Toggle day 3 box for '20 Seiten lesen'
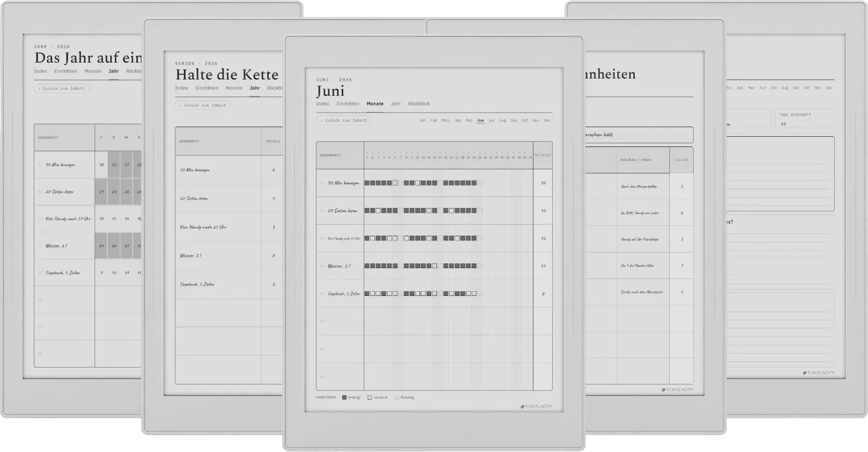Screen dimensions: 868x452 pos(378,211)
